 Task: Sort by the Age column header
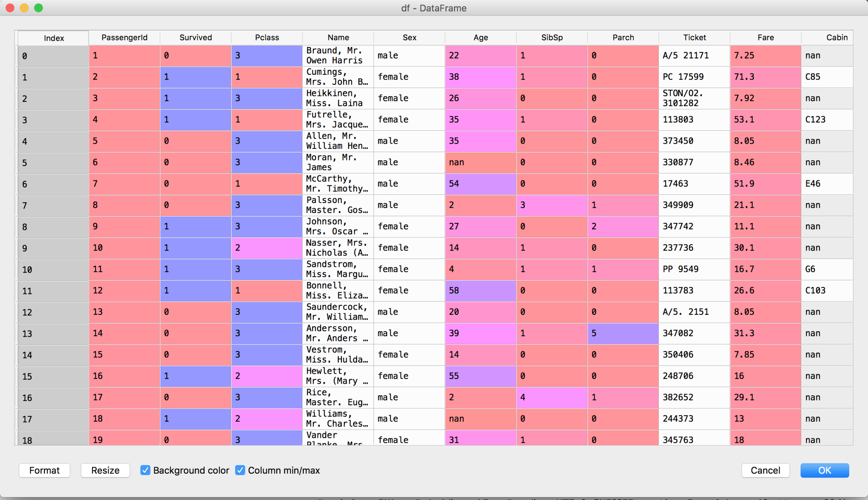[480, 37]
